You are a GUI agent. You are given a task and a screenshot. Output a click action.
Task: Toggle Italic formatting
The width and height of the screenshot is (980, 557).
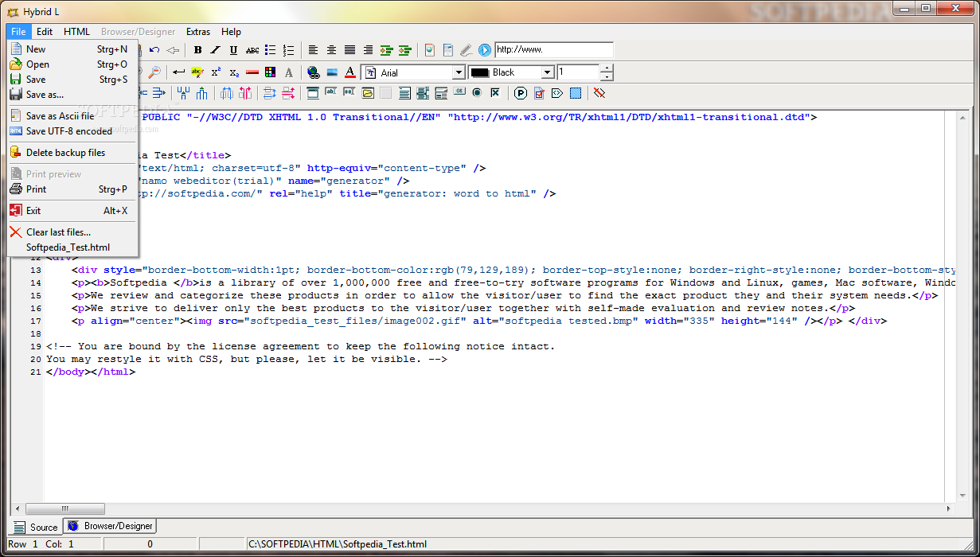coord(216,50)
